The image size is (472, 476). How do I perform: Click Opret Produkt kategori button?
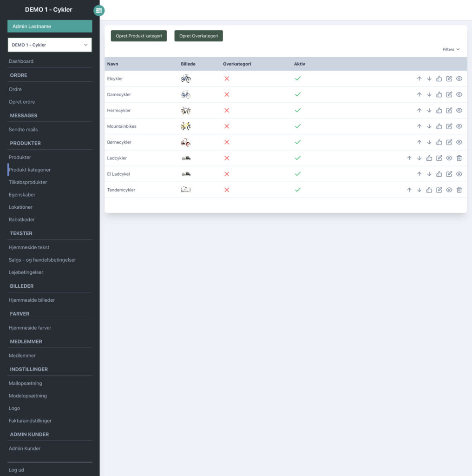pyautogui.click(x=138, y=36)
